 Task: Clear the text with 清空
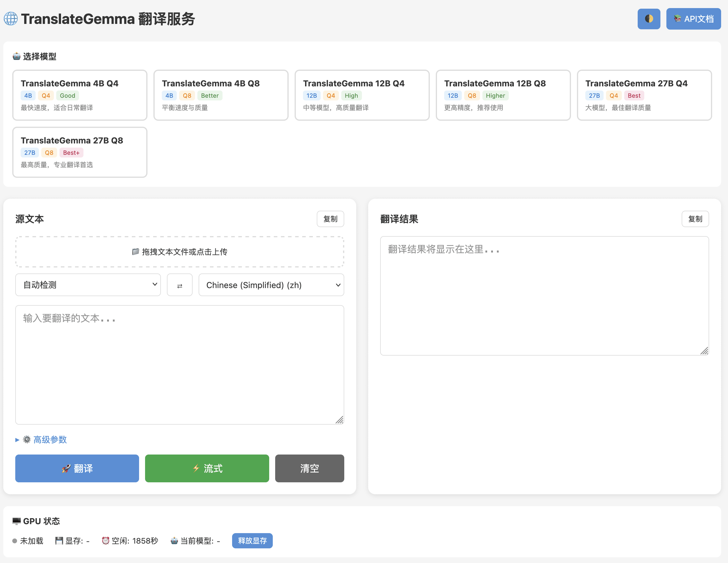coord(310,468)
